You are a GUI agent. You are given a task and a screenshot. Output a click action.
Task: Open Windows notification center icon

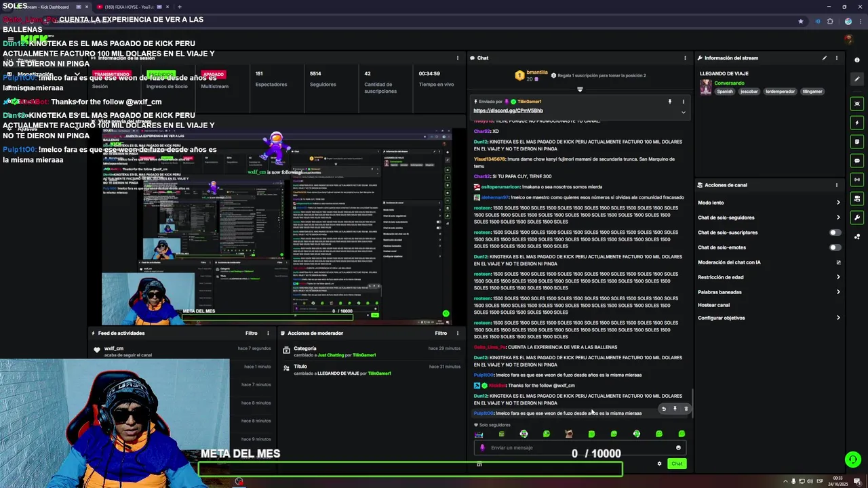857,481
